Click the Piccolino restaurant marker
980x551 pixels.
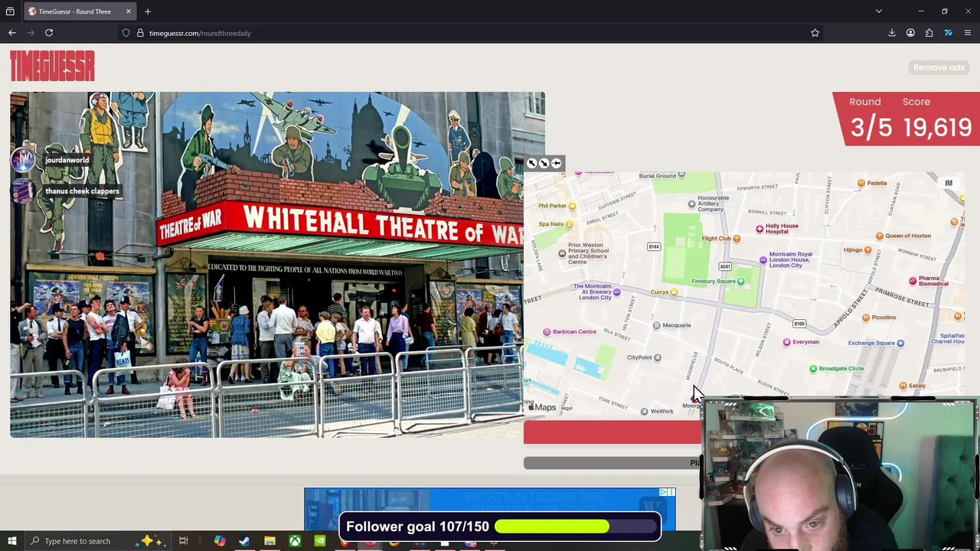click(x=866, y=318)
